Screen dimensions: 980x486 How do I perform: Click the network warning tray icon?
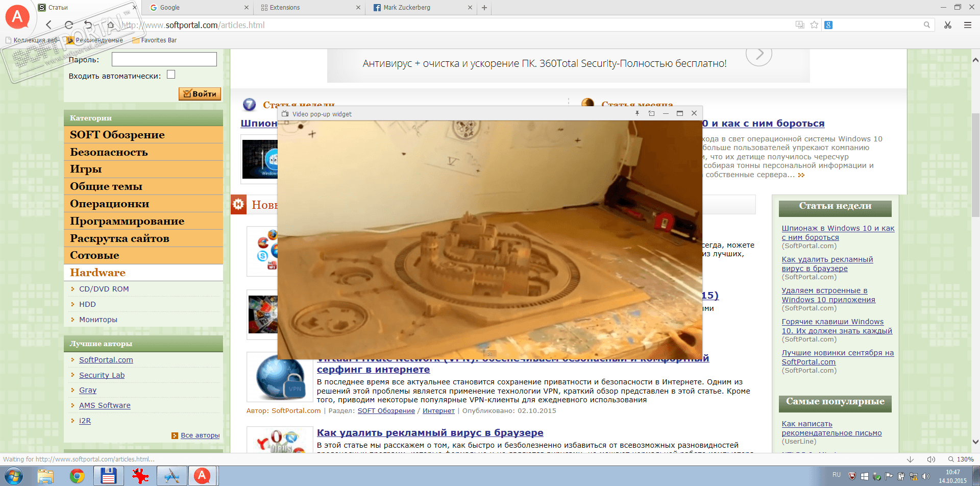click(914, 476)
